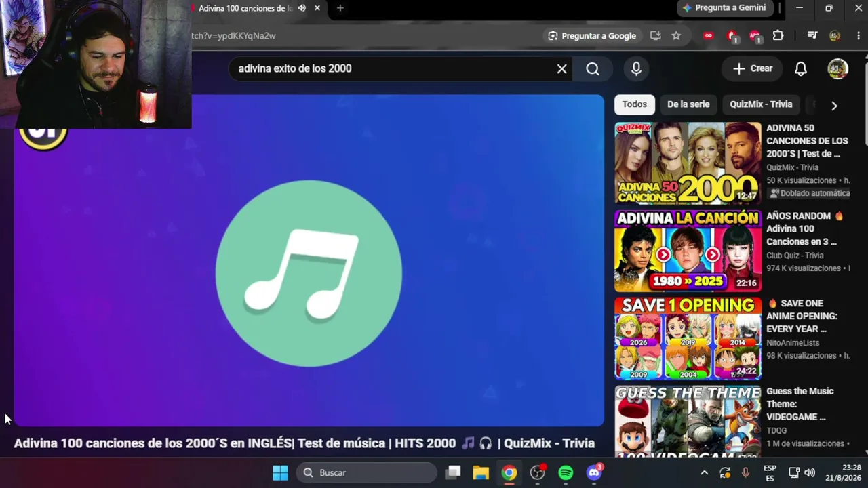Click the Club Quiz - Trivia channel name

coord(795,256)
